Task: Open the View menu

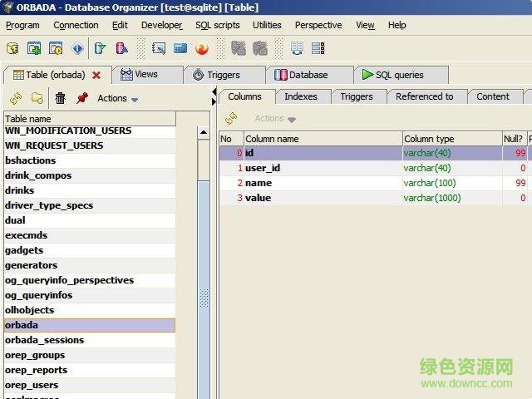Action: tap(365, 26)
